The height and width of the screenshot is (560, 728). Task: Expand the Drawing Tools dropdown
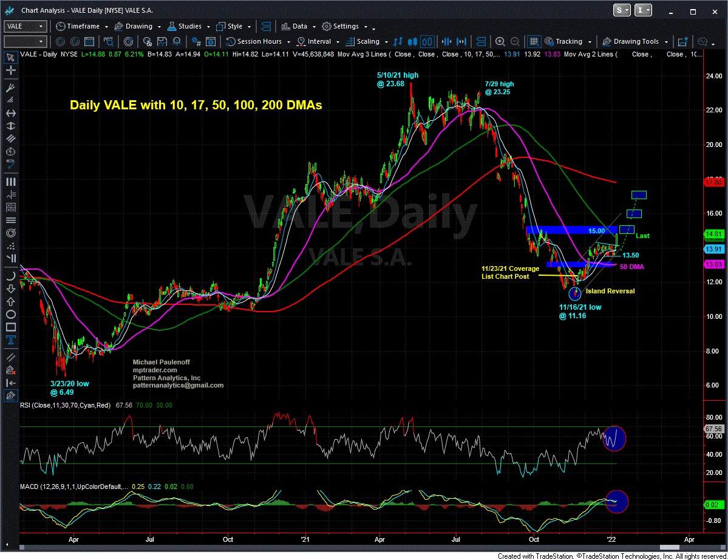[x=666, y=42]
